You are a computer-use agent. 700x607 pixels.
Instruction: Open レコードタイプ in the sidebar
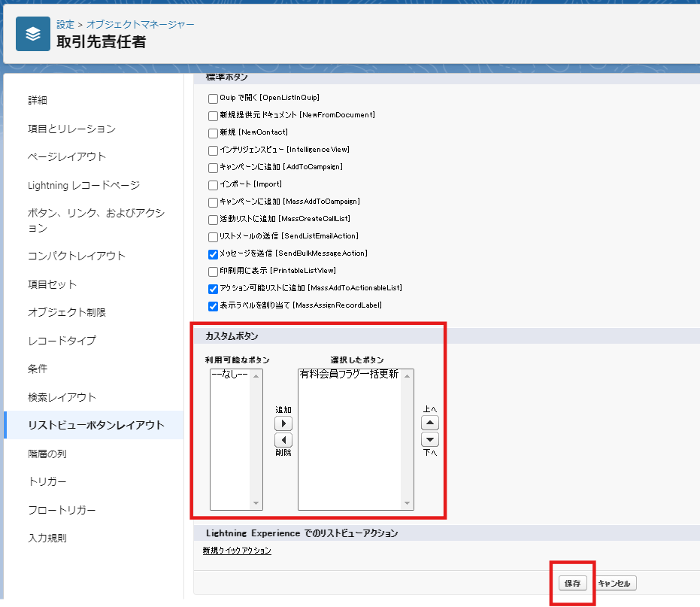tap(62, 340)
